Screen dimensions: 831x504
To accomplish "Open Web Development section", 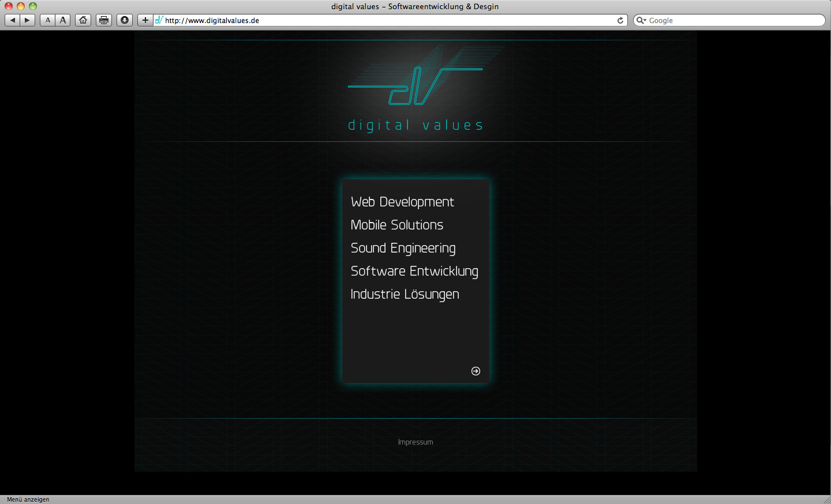I will pos(402,202).
